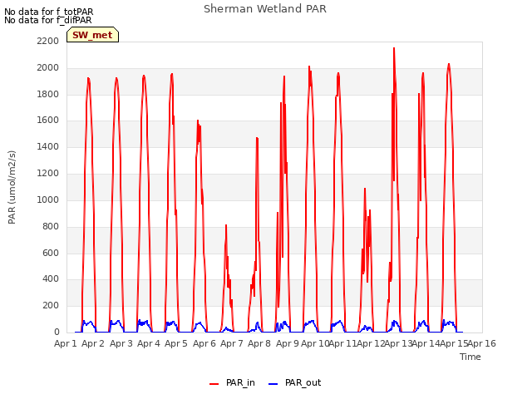Click the 'No data for f_totPAR' message
The width and height of the screenshot is (532, 399).
pos(48,12)
